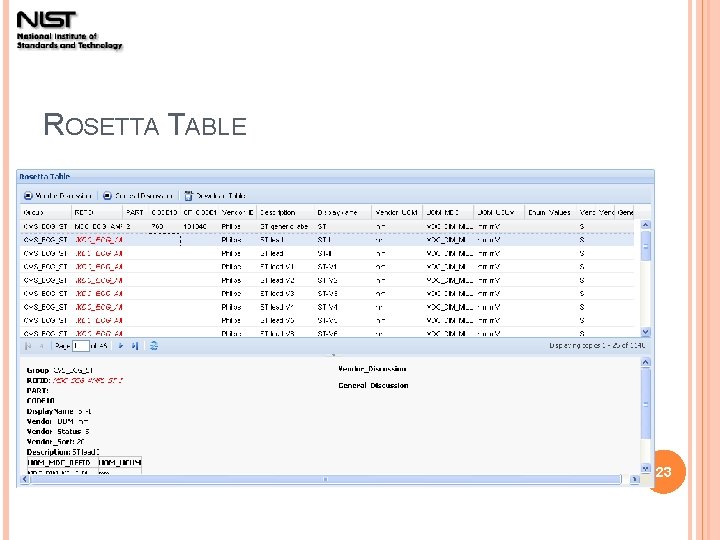Select the 'ST lead V3' description cell

pos(285,293)
